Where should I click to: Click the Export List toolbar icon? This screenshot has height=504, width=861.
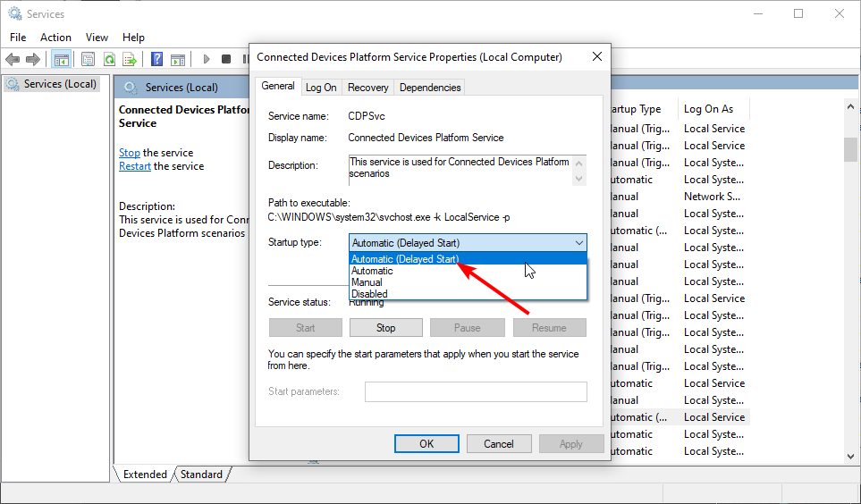pos(130,59)
